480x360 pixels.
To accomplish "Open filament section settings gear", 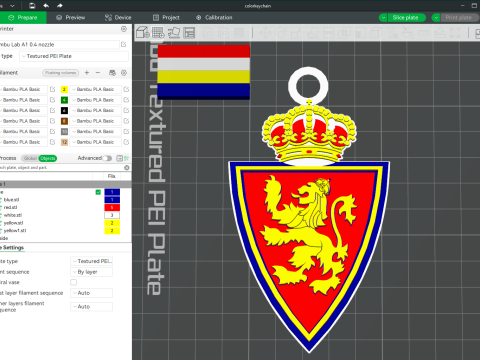I will point(124,73).
